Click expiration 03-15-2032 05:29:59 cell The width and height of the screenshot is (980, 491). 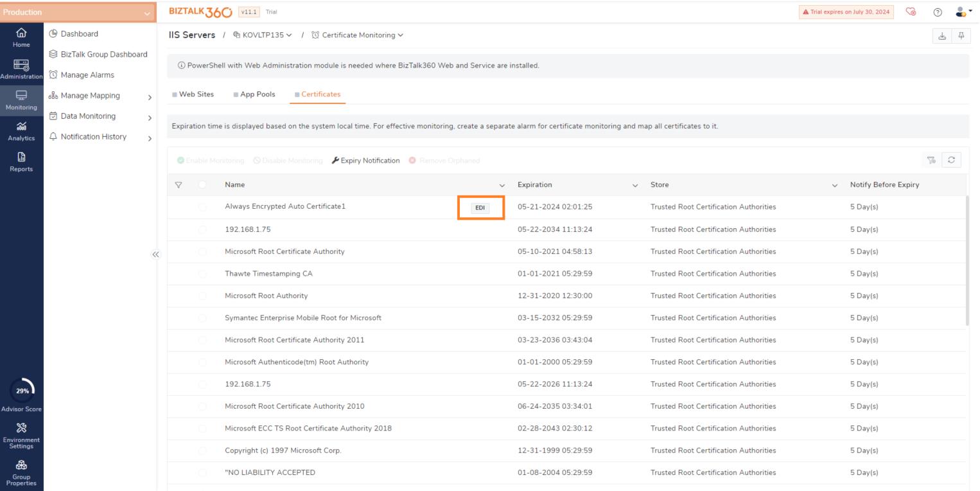(555, 318)
